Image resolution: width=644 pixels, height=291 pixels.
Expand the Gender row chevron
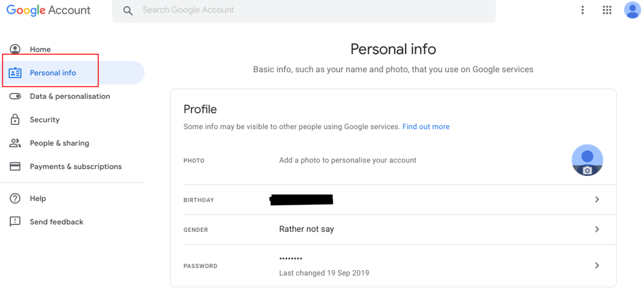(597, 229)
